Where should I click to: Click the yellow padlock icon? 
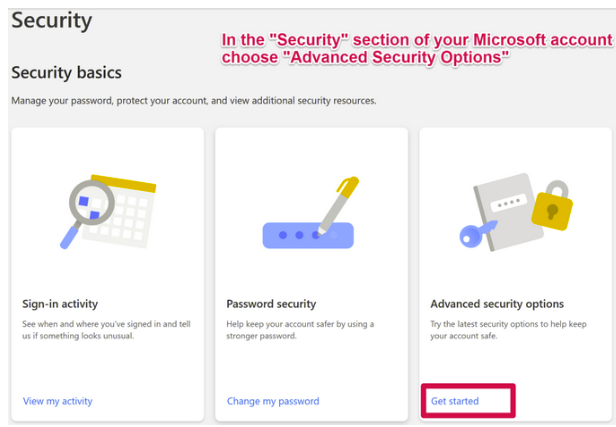click(552, 206)
